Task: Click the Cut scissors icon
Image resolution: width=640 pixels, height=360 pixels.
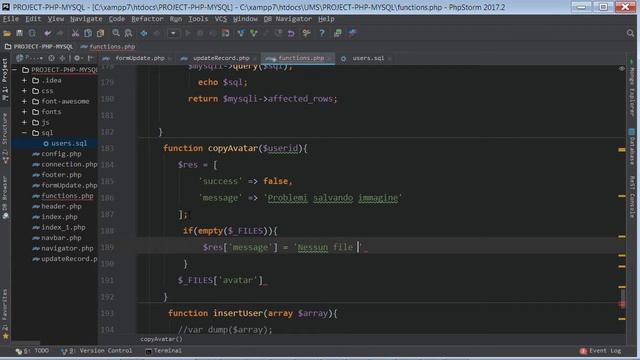Action: 75,33
